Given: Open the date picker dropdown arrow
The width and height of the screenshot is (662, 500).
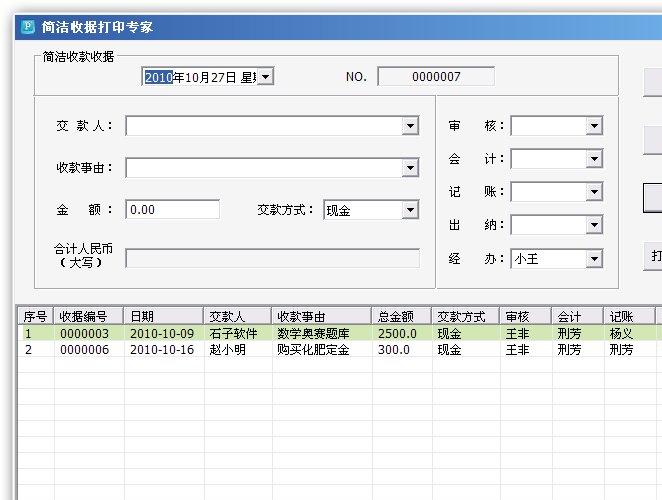Looking at the screenshot, I should 265,77.
